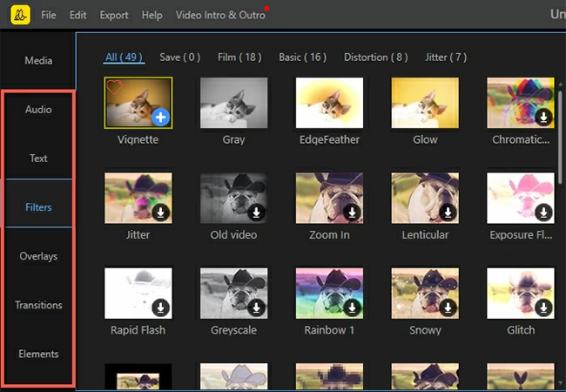
Task: Switch to the Audio panel
Action: point(38,110)
